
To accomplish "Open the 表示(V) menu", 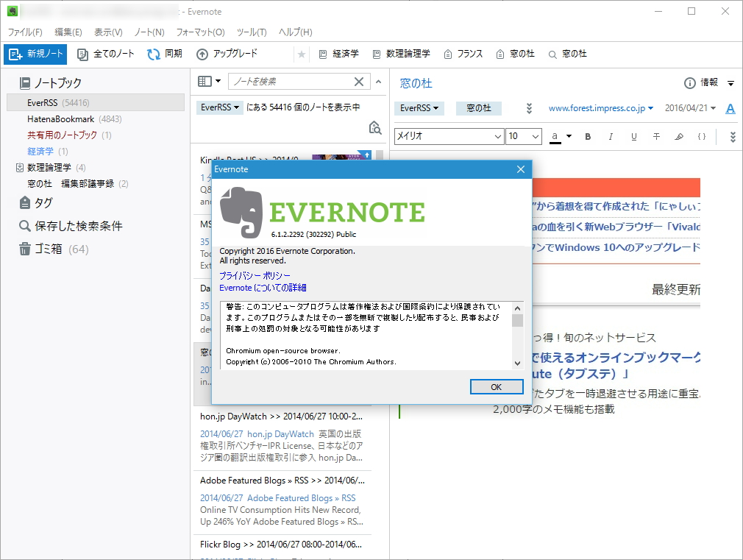I will [x=108, y=32].
